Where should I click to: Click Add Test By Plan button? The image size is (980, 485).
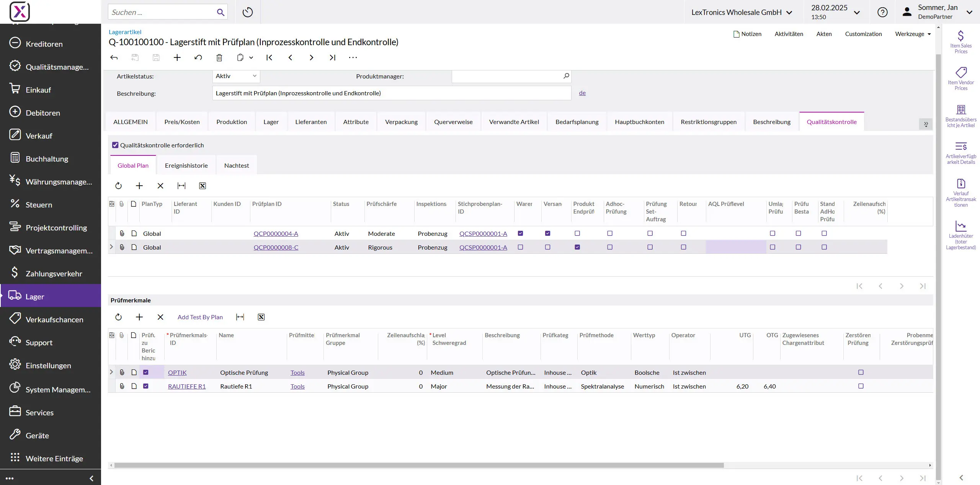click(x=200, y=317)
